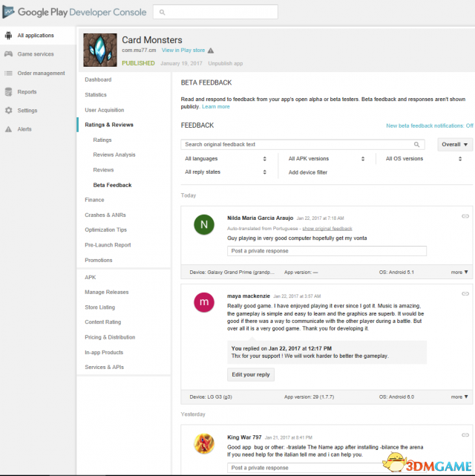The width and height of the screenshot is (475, 476).
Task: Click the Alerts warning icon
Action: coord(8,129)
